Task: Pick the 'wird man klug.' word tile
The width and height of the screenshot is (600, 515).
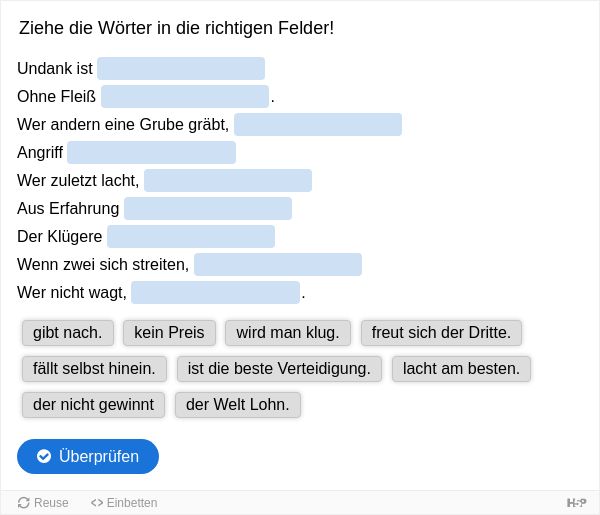Action: pos(288,332)
